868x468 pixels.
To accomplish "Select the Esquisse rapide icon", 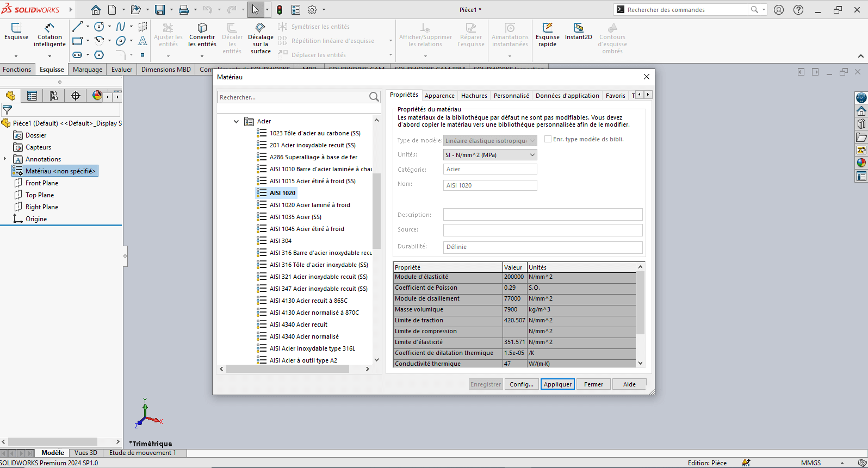I will (x=547, y=35).
